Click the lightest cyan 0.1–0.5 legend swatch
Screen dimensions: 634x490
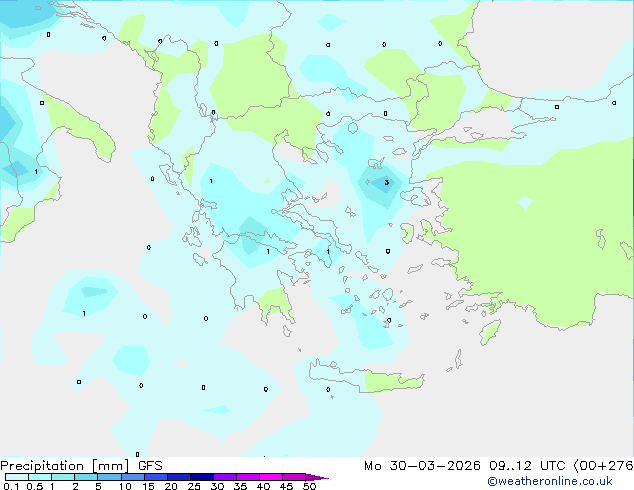tap(17, 477)
